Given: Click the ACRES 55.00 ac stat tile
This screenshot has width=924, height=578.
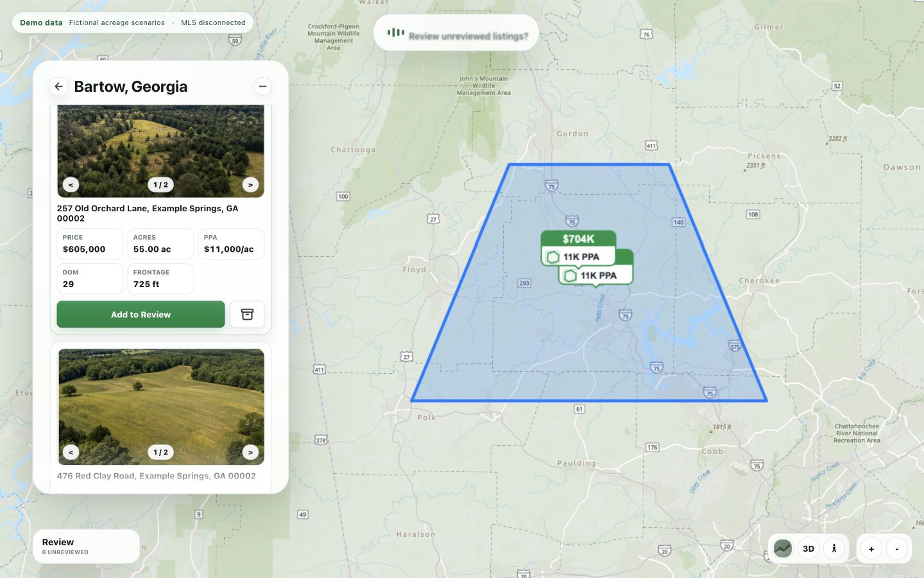Looking at the screenshot, I should [x=160, y=244].
